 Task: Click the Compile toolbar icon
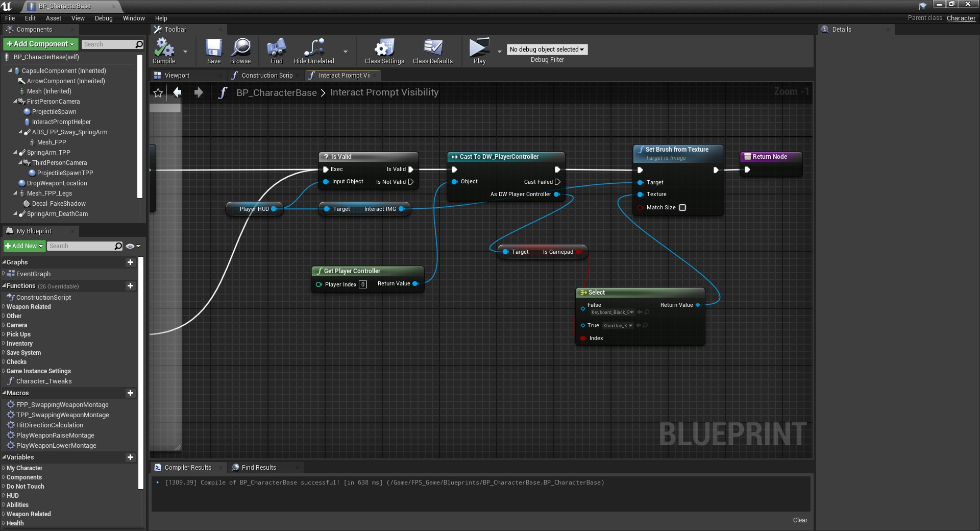pos(164,48)
